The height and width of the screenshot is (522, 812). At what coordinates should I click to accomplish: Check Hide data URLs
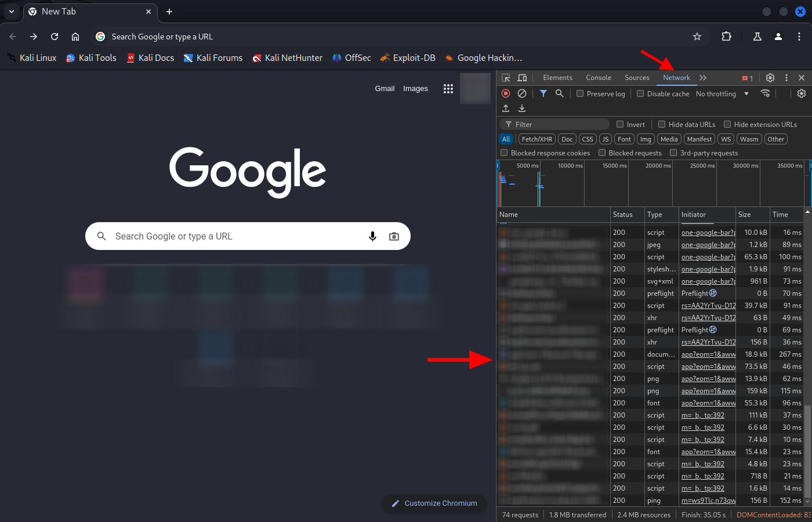point(662,124)
